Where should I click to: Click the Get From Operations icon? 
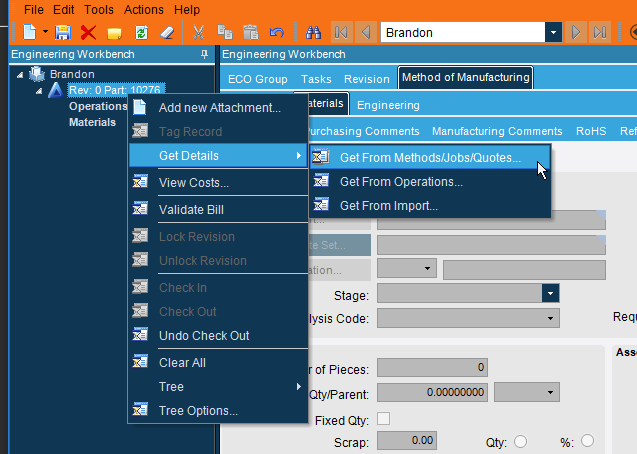(321, 180)
